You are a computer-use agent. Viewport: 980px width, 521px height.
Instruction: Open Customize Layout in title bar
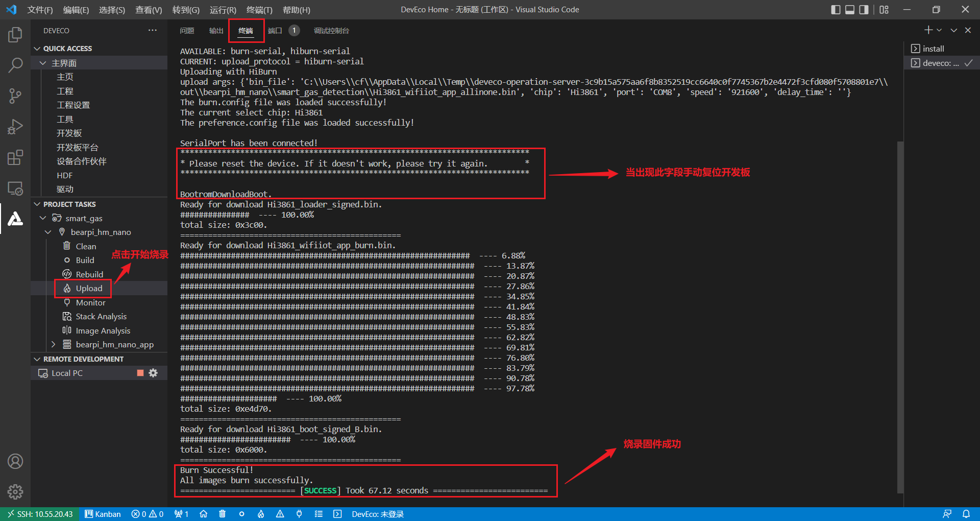pos(884,10)
